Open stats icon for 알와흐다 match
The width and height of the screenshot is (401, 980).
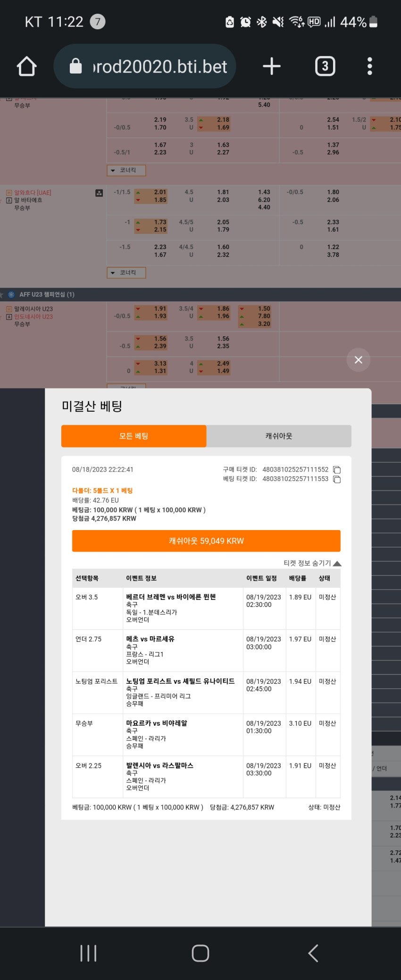[99, 193]
